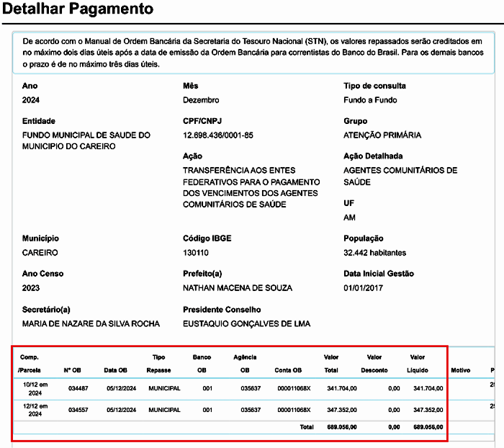504x448 pixels.
Task: Click the Data OB column header
Action: point(115,370)
